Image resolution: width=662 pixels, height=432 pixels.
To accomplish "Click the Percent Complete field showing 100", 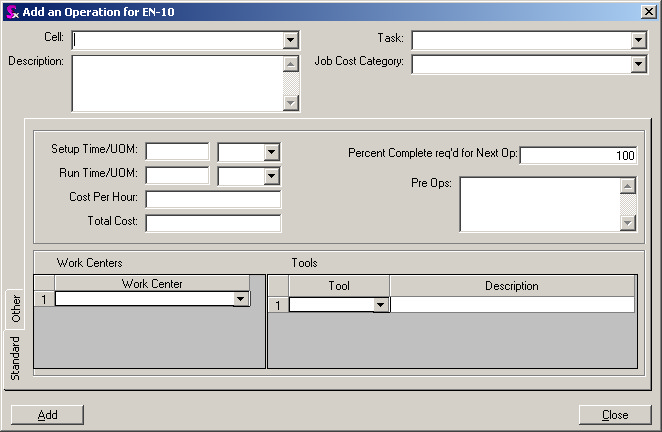I will pos(578,155).
